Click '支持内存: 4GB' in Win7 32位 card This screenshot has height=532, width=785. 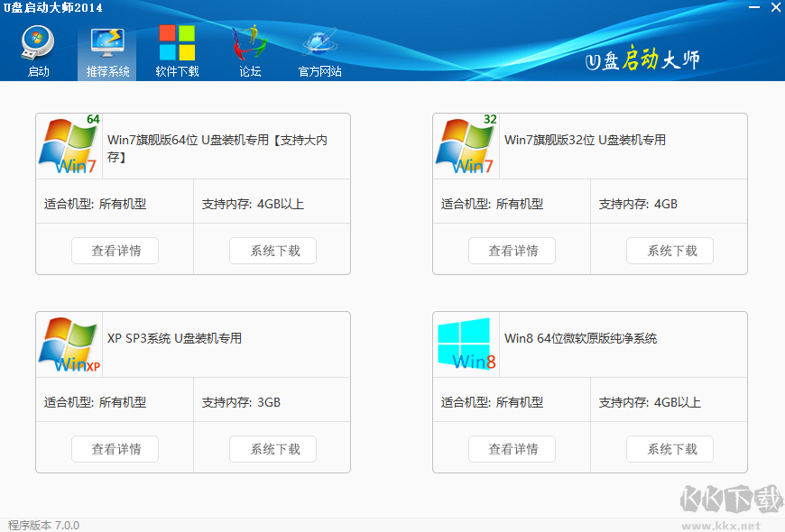tap(638, 204)
